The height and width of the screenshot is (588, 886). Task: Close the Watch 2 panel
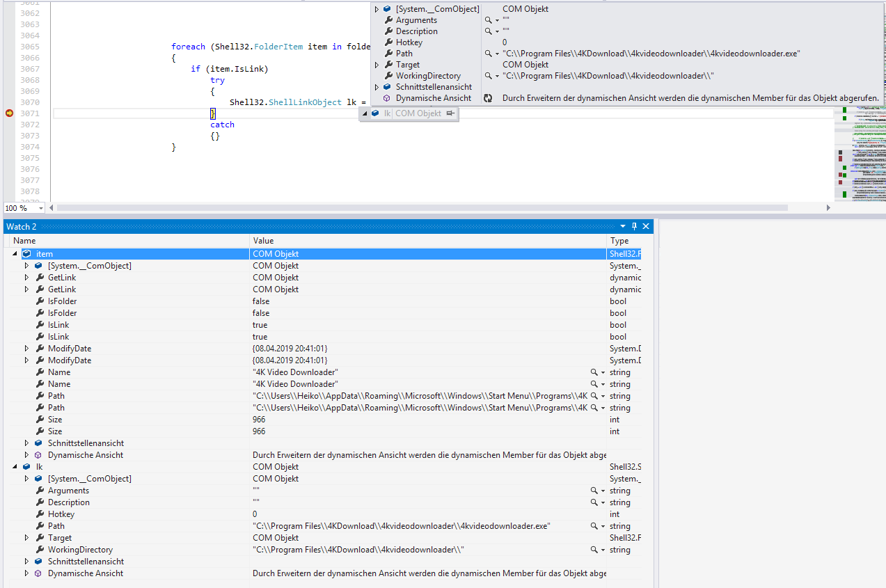pyautogui.click(x=646, y=226)
